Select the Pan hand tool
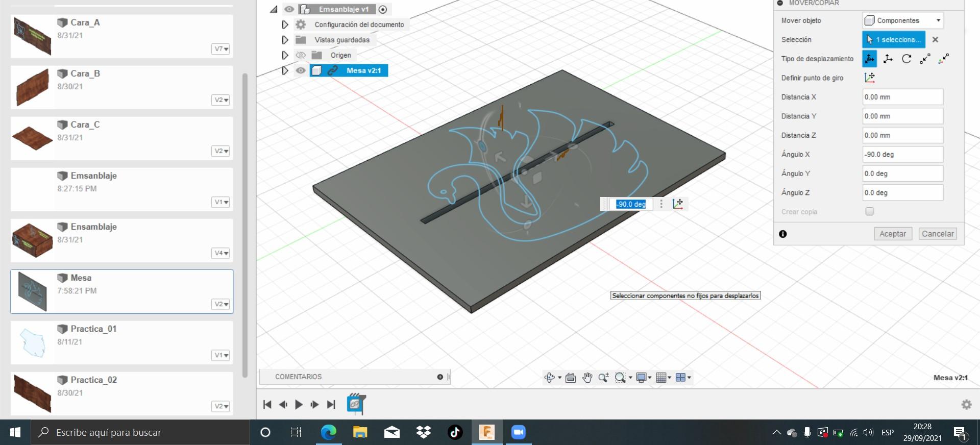980x445 pixels. pos(587,378)
